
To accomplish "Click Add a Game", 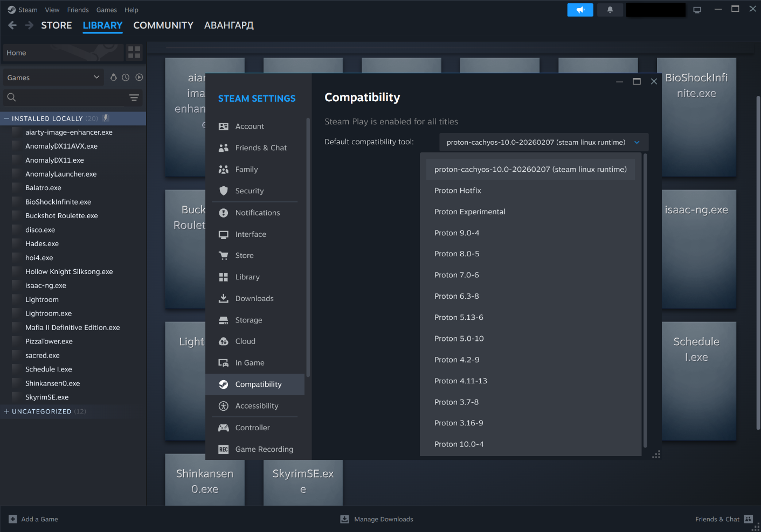I will click(33, 519).
